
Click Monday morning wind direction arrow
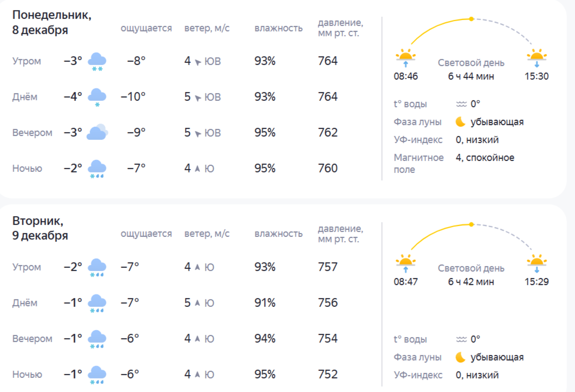point(198,62)
